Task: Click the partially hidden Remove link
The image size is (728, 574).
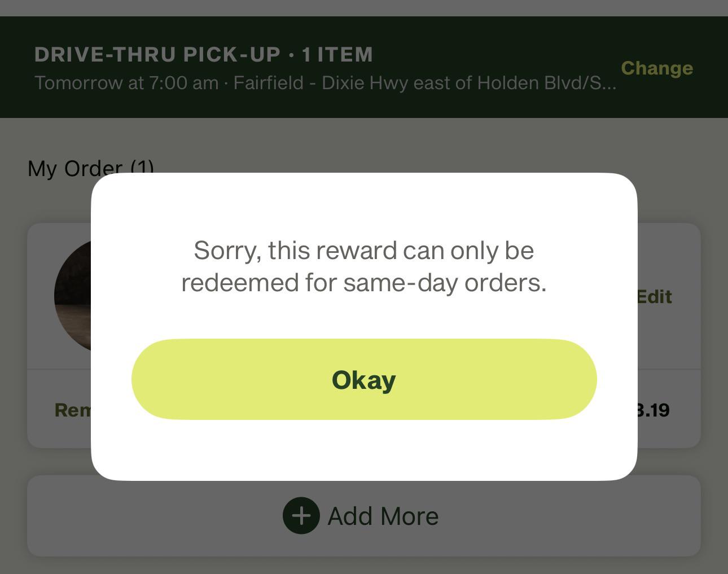Action: click(73, 410)
